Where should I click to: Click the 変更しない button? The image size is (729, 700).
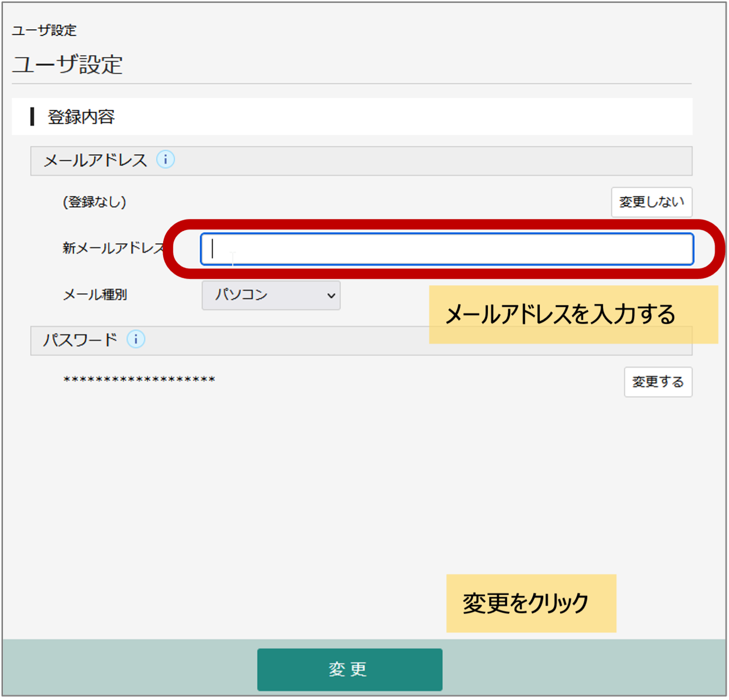pos(651,202)
